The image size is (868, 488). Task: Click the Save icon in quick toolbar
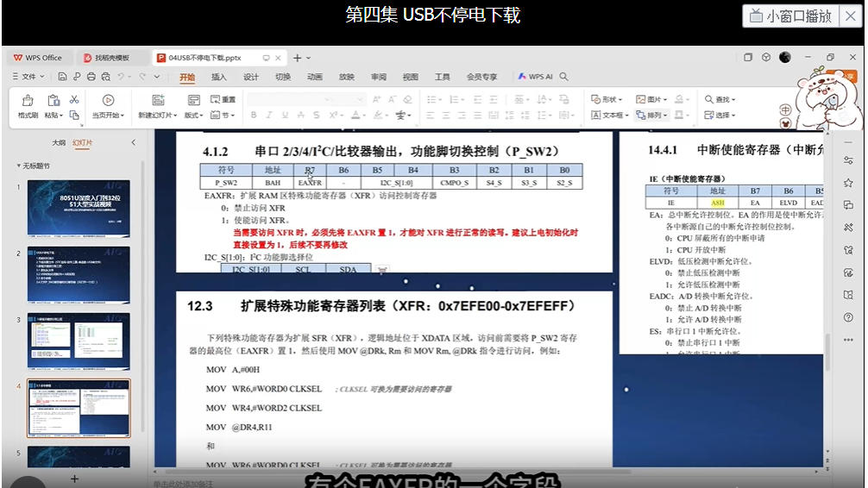point(62,77)
